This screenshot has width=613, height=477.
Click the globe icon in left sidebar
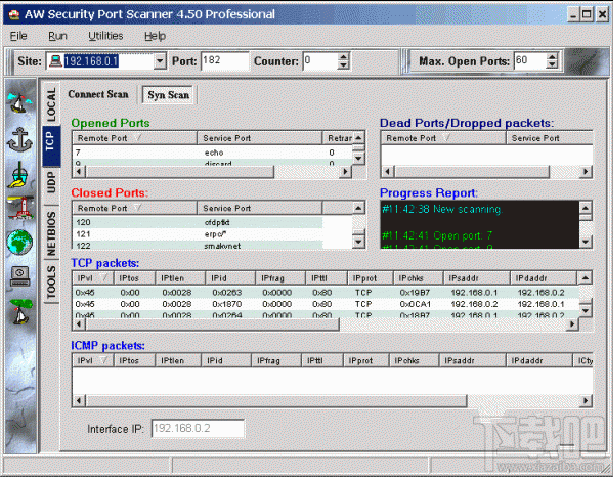pos(18,243)
